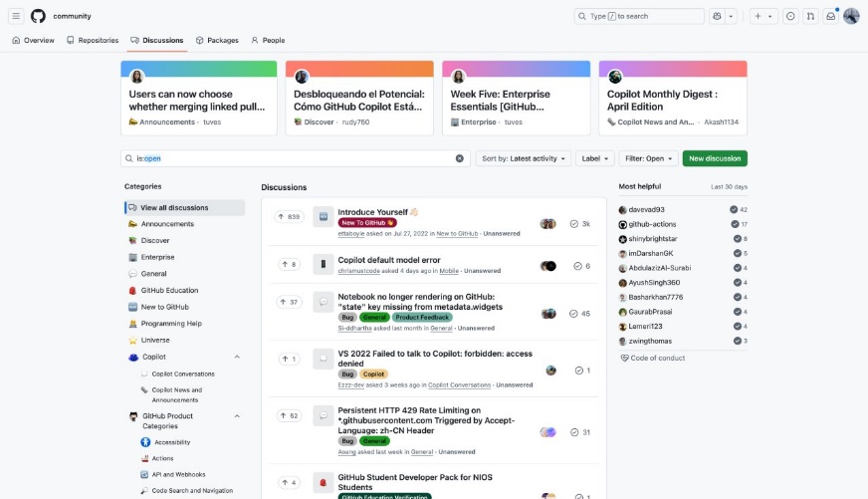Click the green General label on Notebook discussion
The height and width of the screenshot is (499, 868).
[x=374, y=318]
